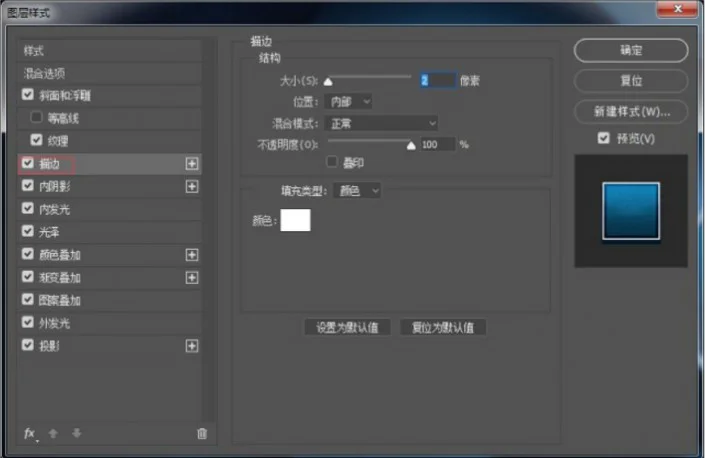
Task: Open the 填充类型 dropdown set to 颜色
Action: tap(357, 191)
